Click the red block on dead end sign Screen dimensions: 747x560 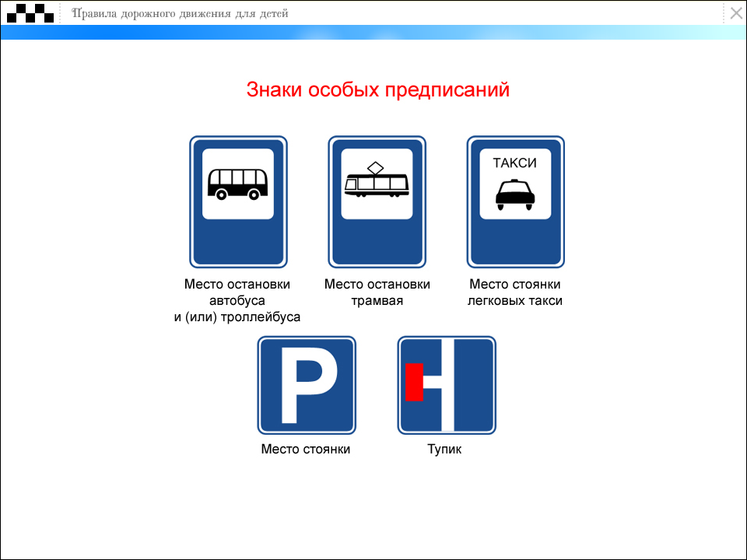414,382
